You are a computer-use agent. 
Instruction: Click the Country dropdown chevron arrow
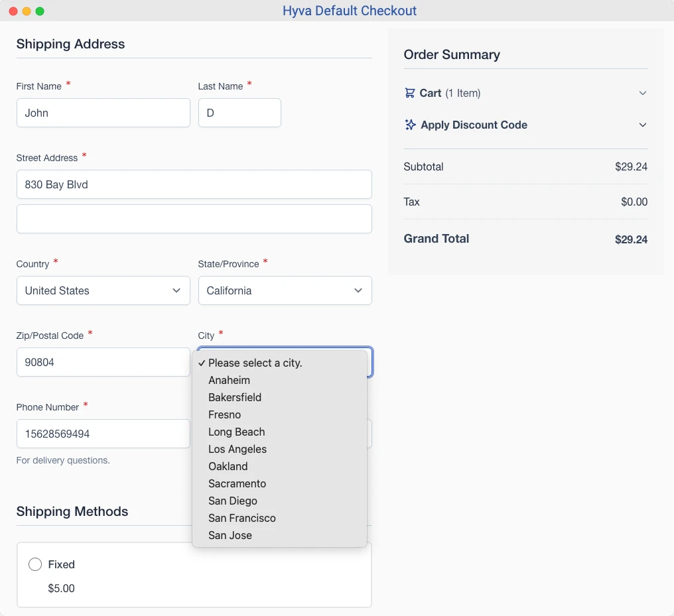click(x=176, y=290)
